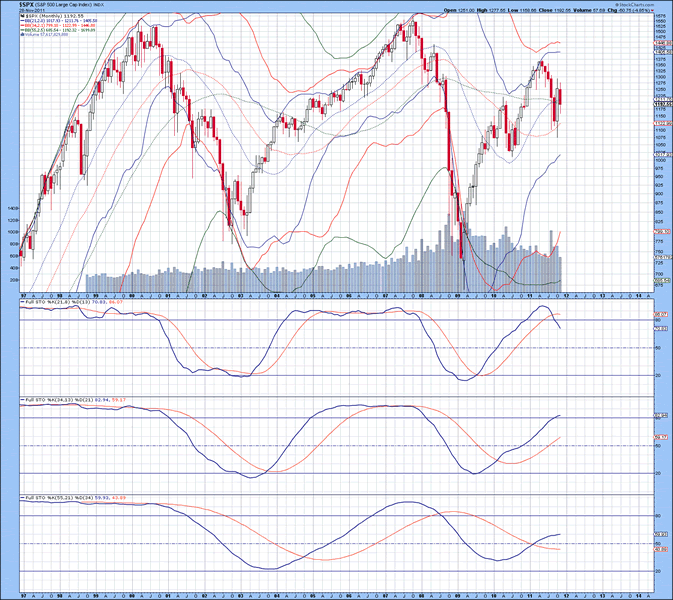Click the current price tag 1192.55 on the price axis
673x600 pixels.
pyautogui.click(x=662, y=104)
